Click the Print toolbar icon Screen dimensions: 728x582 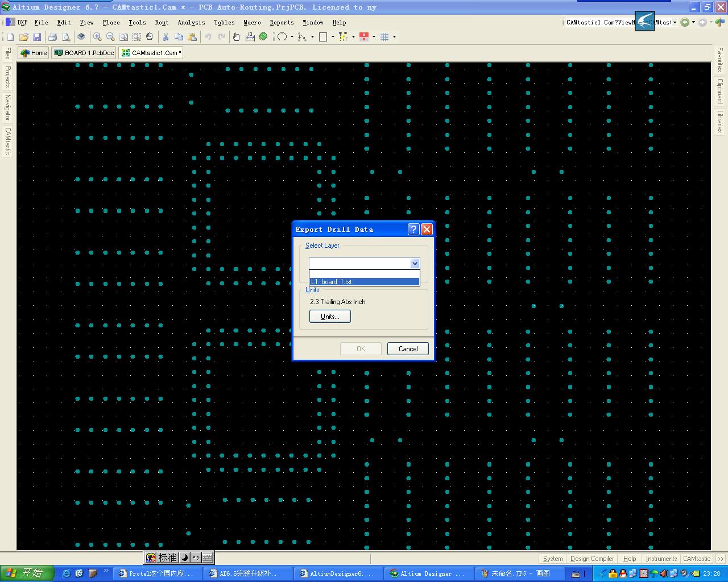[x=53, y=37]
